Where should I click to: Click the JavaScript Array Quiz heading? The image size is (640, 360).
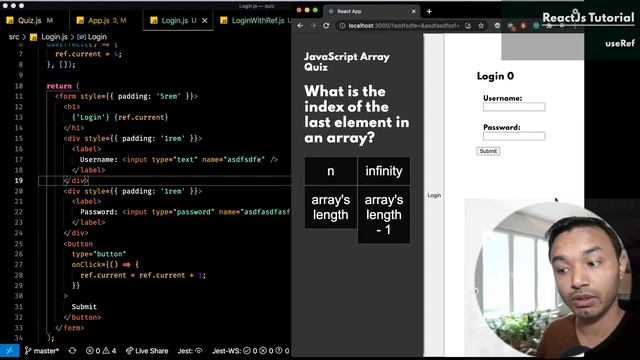[x=347, y=62]
